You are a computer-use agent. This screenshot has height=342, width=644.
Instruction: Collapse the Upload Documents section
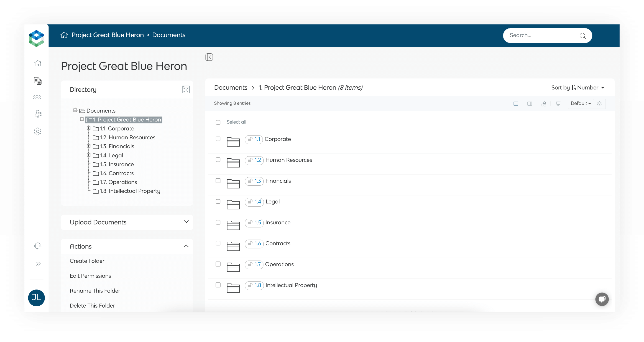point(186,222)
